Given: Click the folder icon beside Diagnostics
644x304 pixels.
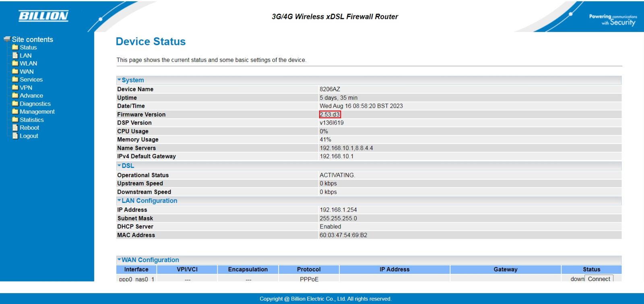Looking at the screenshot, I should (15, 104).
